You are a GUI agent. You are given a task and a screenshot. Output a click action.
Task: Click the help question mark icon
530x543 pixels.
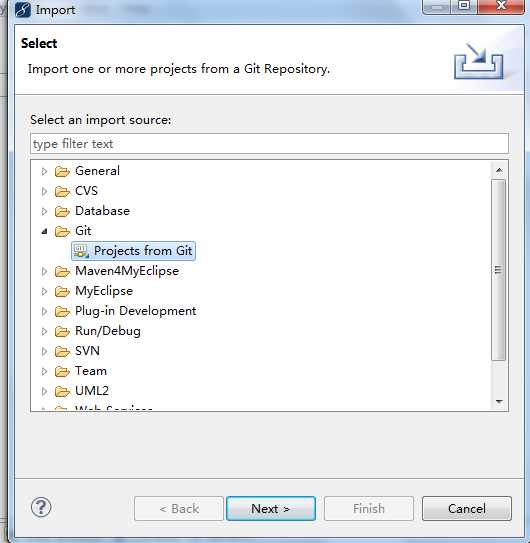pos(41,508)
